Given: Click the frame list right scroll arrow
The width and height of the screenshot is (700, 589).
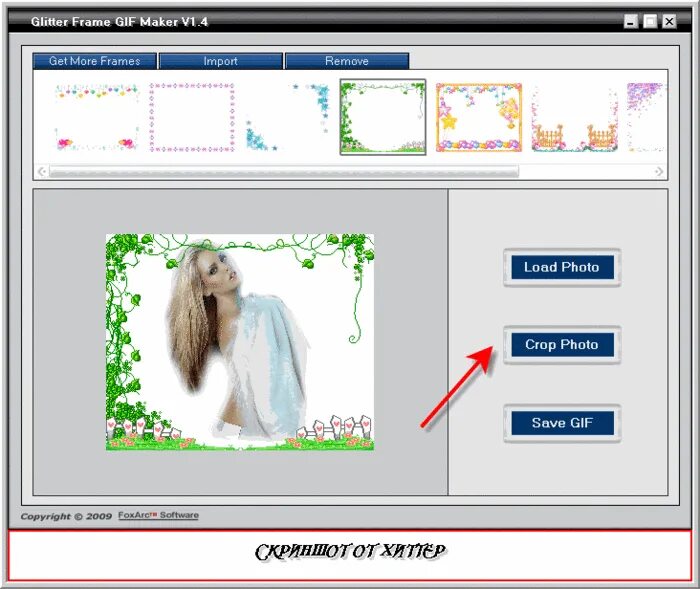Looking at the screenshot, I should [659, 171].
